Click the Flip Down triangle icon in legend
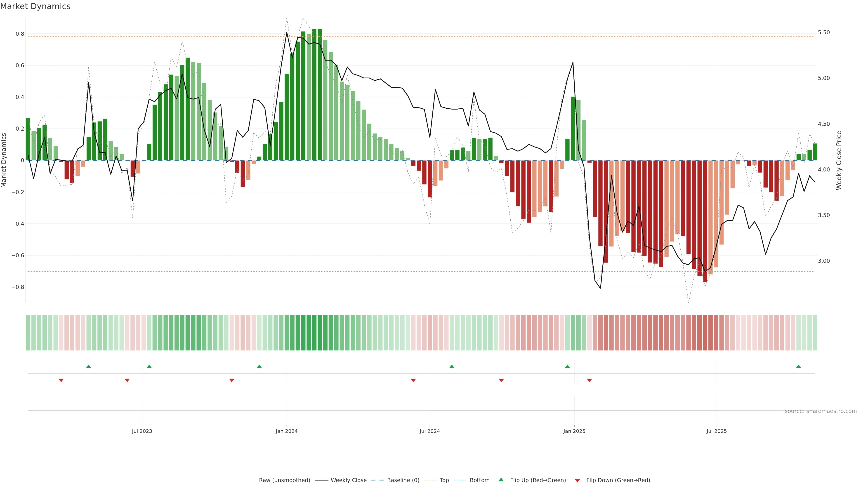868x488 pixels. (577, 480)
